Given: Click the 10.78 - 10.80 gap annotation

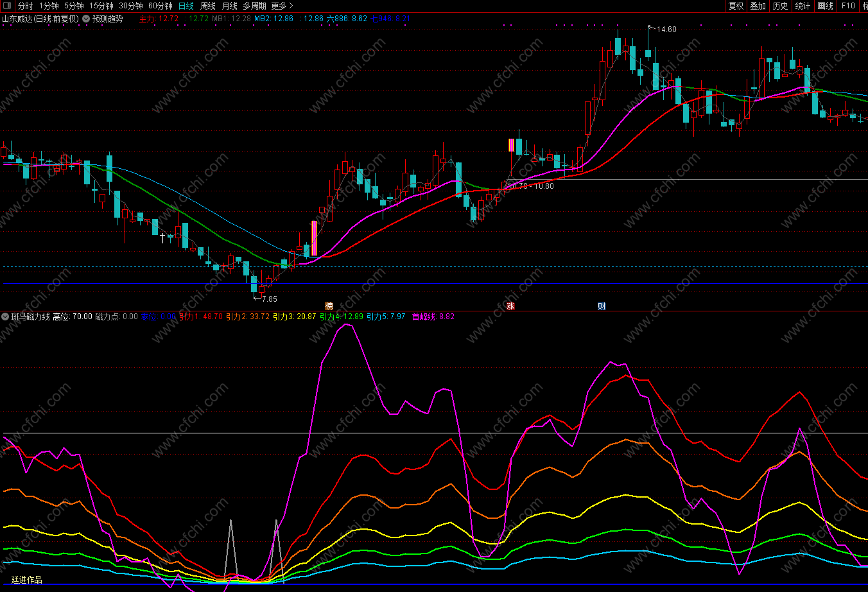Looking at the screenshot, I should pos(530,186).
